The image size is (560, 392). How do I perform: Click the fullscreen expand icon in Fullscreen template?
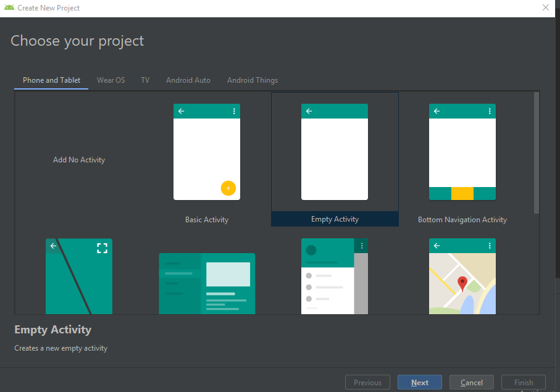pyautogui.click(x=102, y=248)
